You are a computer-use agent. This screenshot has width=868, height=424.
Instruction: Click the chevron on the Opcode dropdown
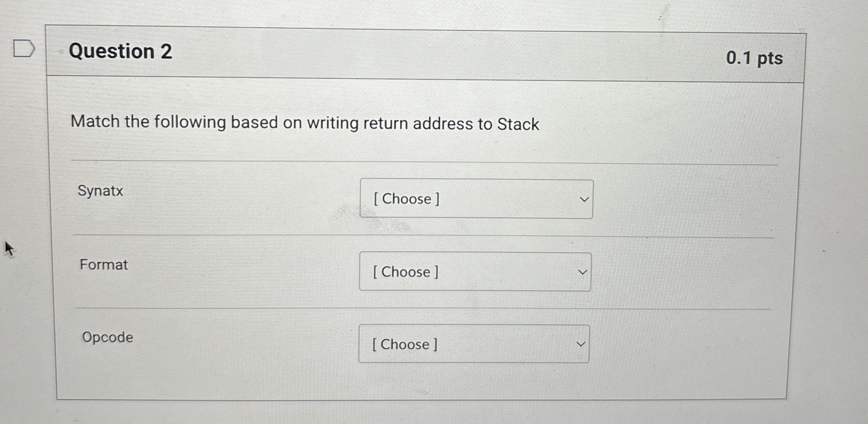[581, 344]
